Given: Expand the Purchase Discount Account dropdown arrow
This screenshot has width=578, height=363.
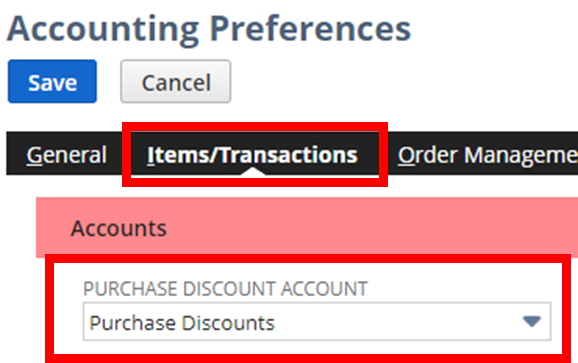Looking at the screenshot, I should [x=532, y=322].
